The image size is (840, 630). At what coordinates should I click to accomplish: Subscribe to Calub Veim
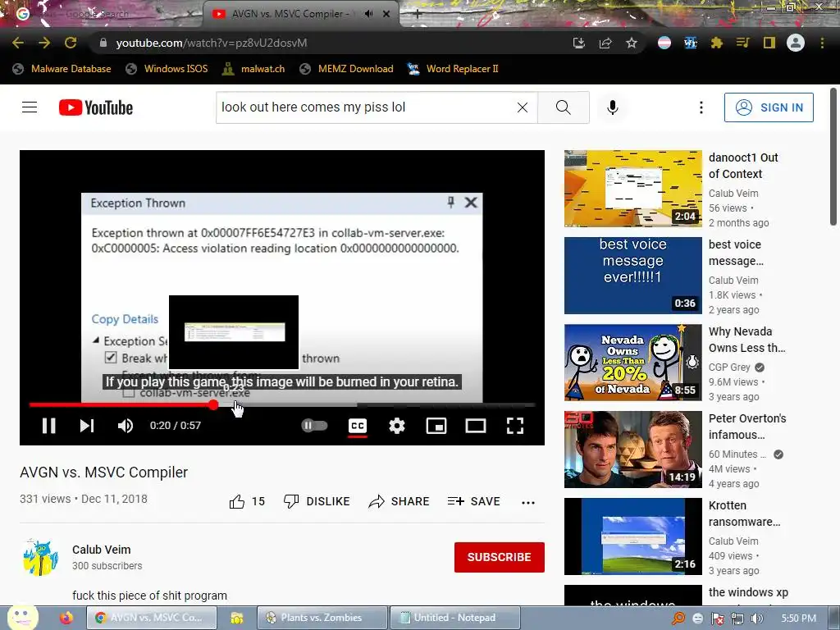click(x=500, y=557)
